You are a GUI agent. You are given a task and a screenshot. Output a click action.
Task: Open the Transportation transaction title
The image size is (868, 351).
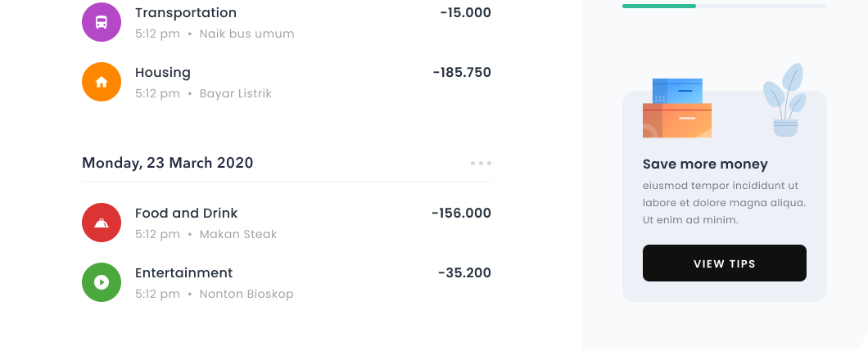pyautogui.click(x=186, y=13)
